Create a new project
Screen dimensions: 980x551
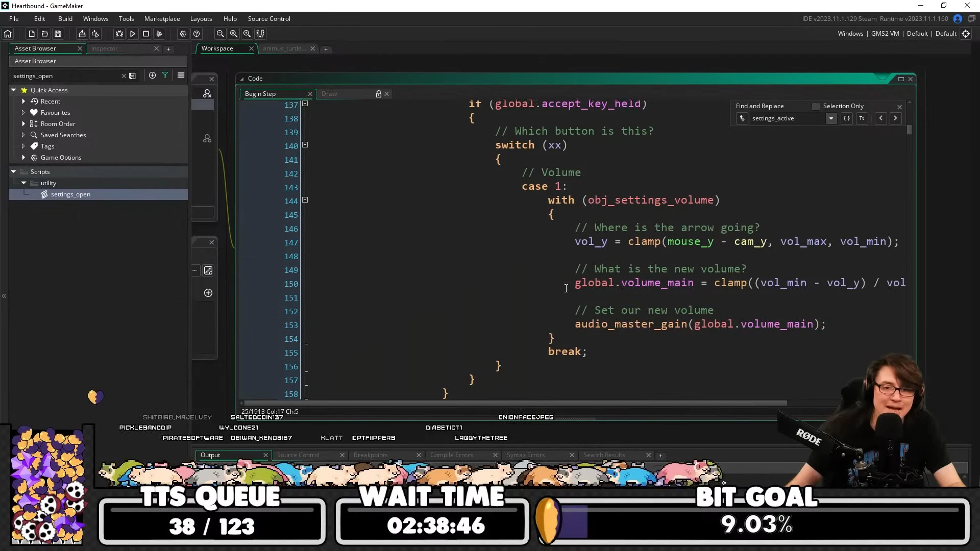coord(32,34)
